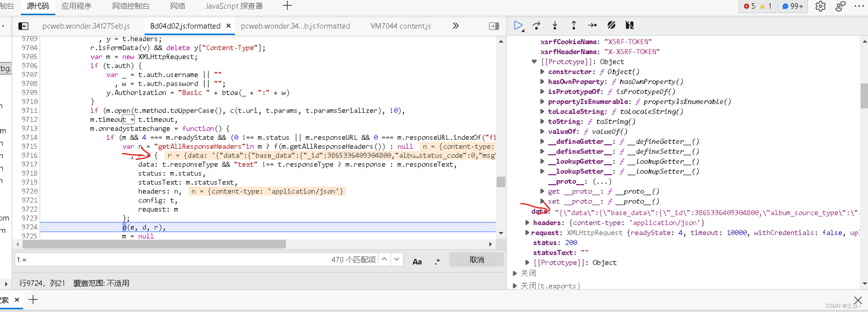Toggle the navigator sidebar panel

[x=23, y=26]
